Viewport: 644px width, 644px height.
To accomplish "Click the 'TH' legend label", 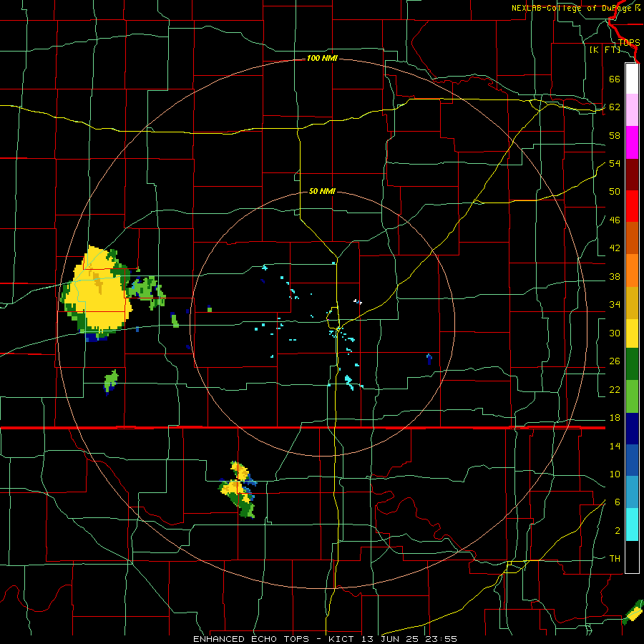I will click(615, 559).
